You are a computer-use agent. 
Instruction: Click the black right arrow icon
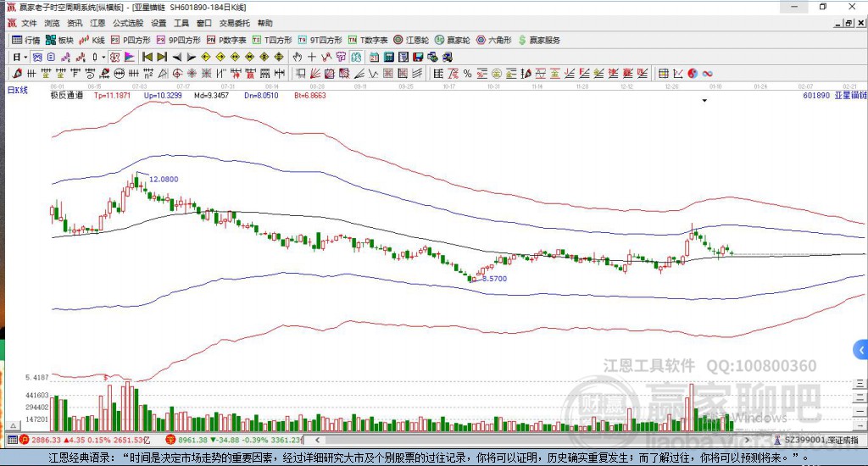click(x=192, y=57)
